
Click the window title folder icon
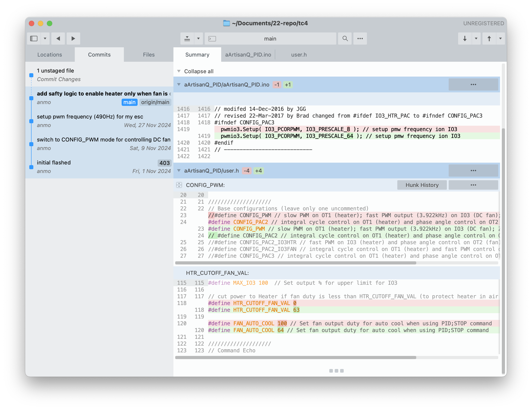click(227, 23)
